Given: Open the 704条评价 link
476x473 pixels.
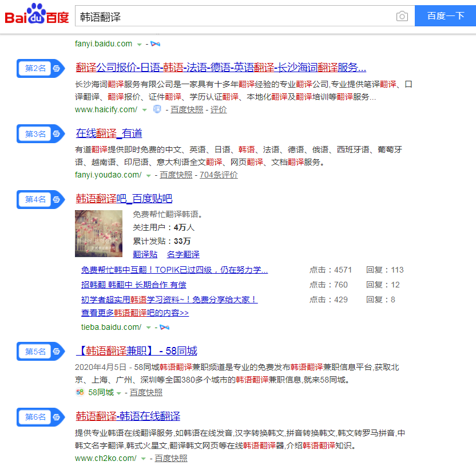Looking at the screenshot, I should click(x=219, y=175).
